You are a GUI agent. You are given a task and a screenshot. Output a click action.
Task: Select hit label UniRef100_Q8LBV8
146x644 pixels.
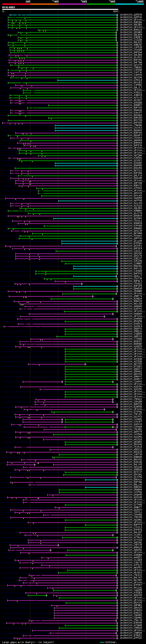[x=131, y=35]
